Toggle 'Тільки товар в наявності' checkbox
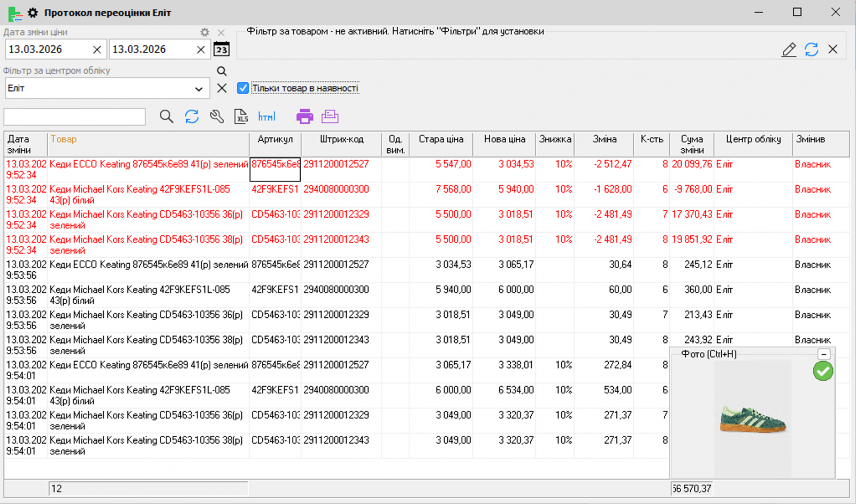 tap(243, 88)
